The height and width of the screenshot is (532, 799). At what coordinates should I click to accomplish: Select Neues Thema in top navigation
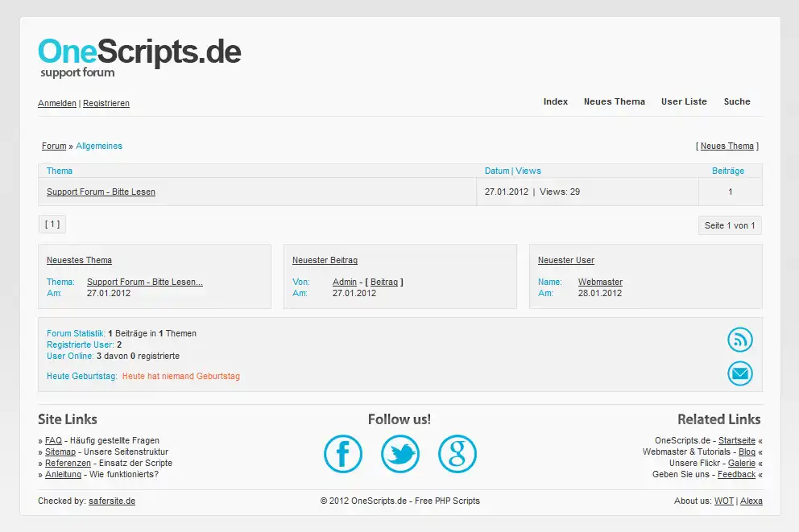click(x=615, y=101)
